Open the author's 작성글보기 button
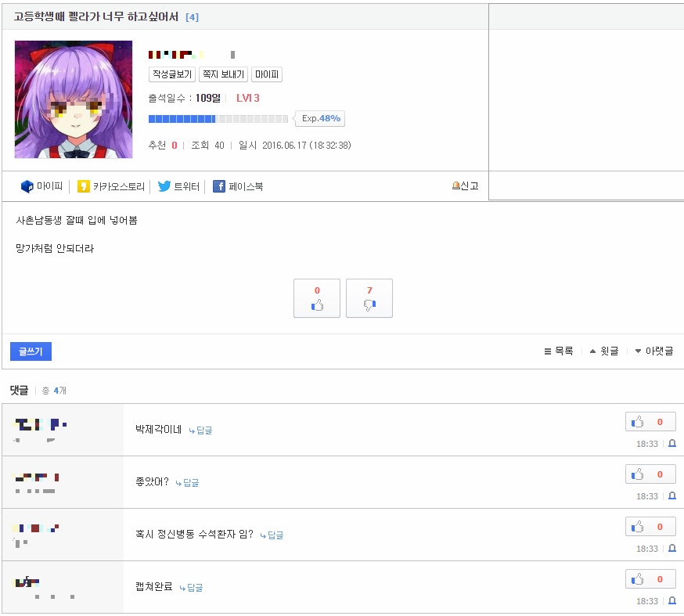Image resolution: width=684 pixels, height=616 pixels. [172, 74]
